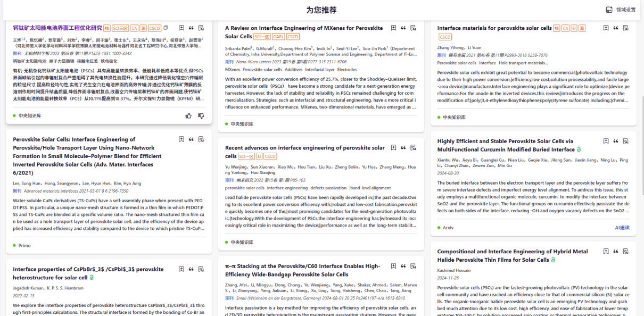Click cite icon on MXenes review article
The width and height of the screenshot is (644, 316).
tap(403, 28)
